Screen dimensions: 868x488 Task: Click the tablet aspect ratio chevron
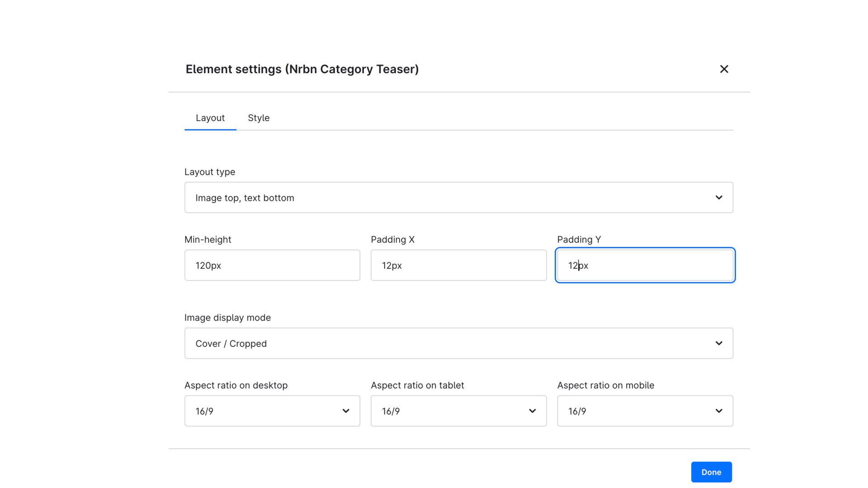pos(532,411)
